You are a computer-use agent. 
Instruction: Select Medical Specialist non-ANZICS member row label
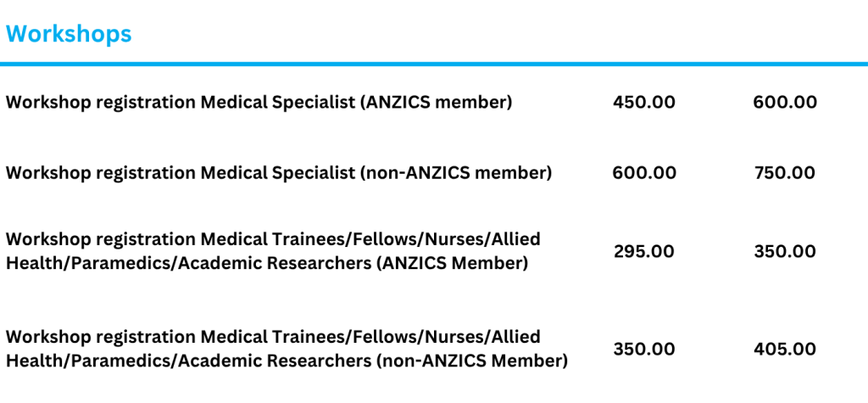(278, 173)
